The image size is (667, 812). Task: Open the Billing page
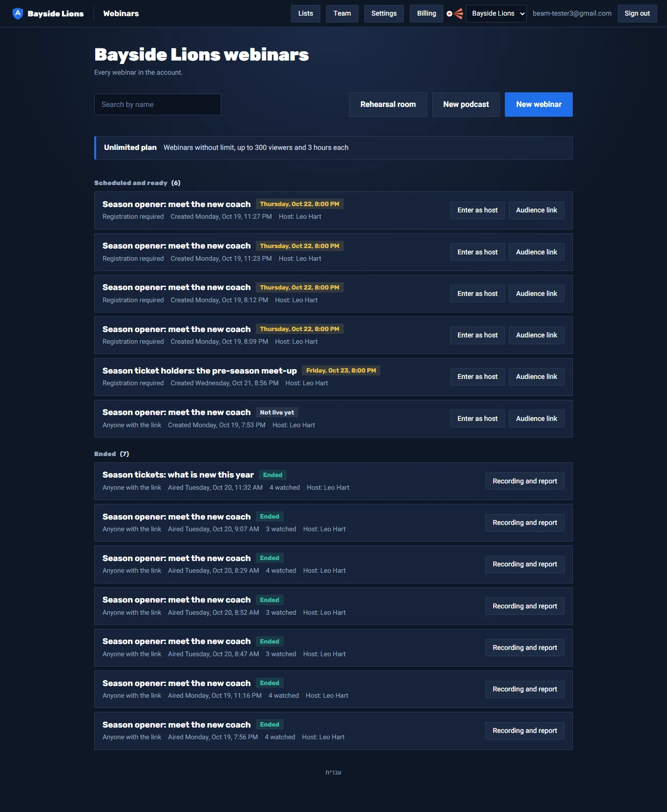click(426, 14)
